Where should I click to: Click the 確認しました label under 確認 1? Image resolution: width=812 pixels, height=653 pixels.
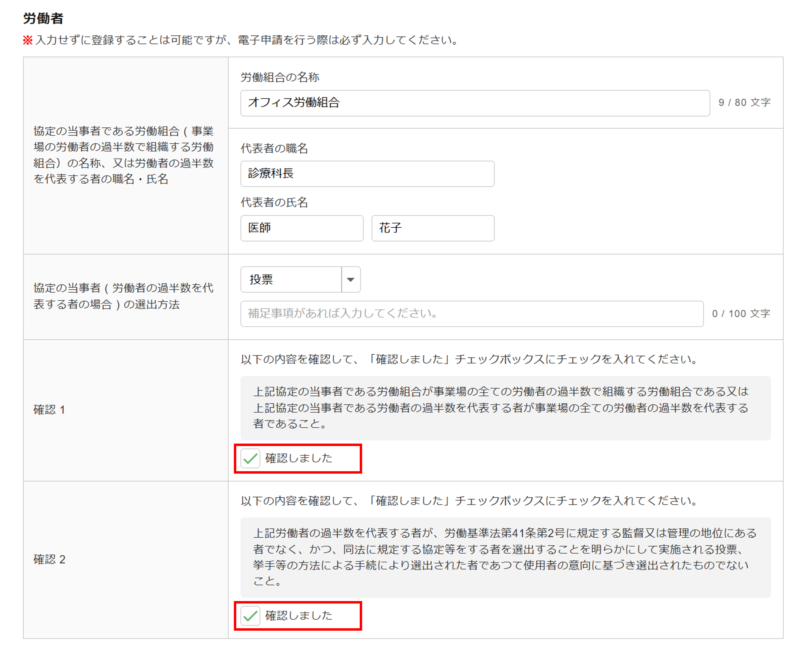299,458
